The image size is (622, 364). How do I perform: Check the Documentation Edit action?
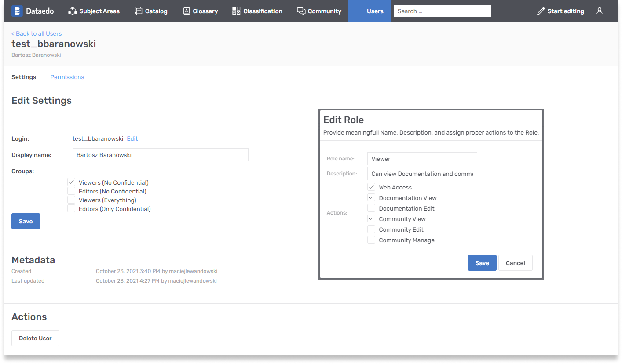click(371, 208)
